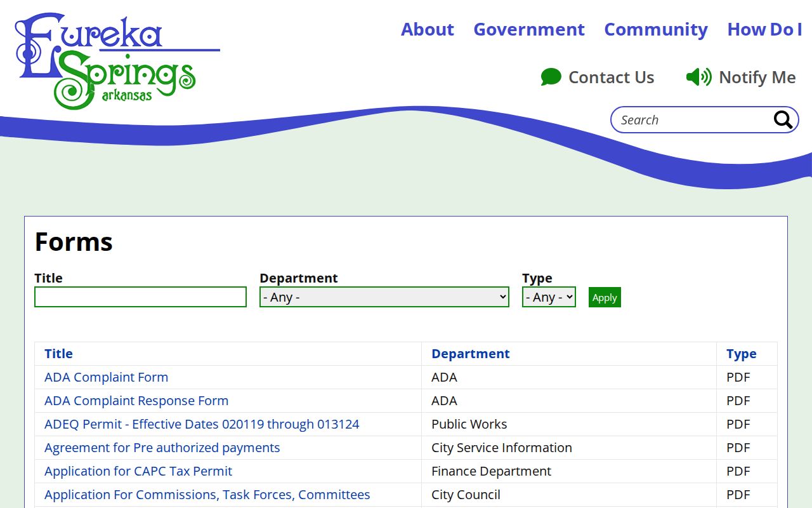This screenshot has width=812, height=508.
Task: Open the ADEQ Permit Effective Dates form
Action: click(x=202, y=424)
